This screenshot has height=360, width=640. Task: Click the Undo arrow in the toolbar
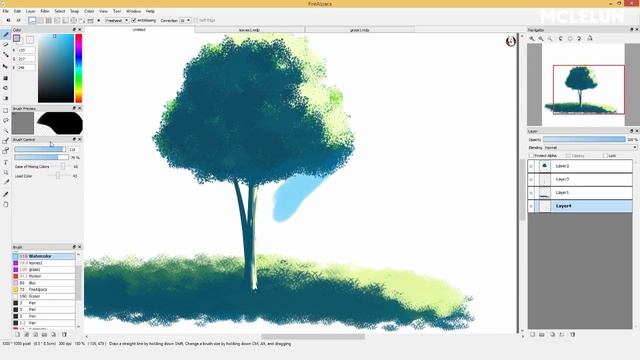click(8, 20)
